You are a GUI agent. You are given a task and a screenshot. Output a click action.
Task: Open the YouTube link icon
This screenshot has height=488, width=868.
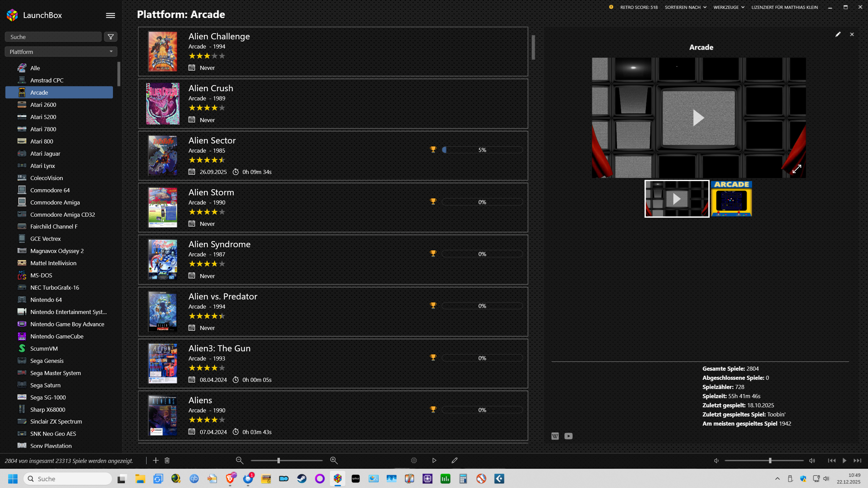pyautogui.click(x=568, y=436)
